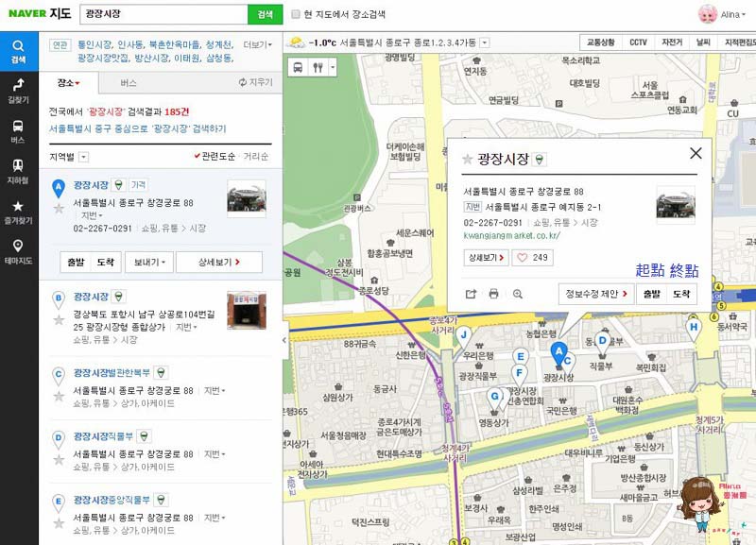Open the 지하철 subway sidebar icon
Screen dimensions: 756x545
(x=18, y=172)
